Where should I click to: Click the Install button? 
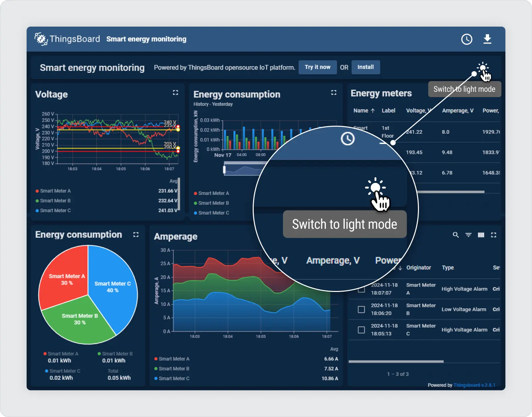[x=366, y=67]
